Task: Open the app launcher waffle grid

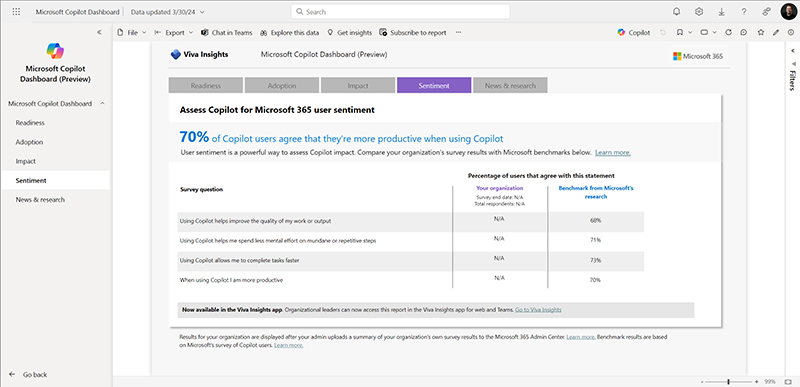Action: (x=16, y=12)
